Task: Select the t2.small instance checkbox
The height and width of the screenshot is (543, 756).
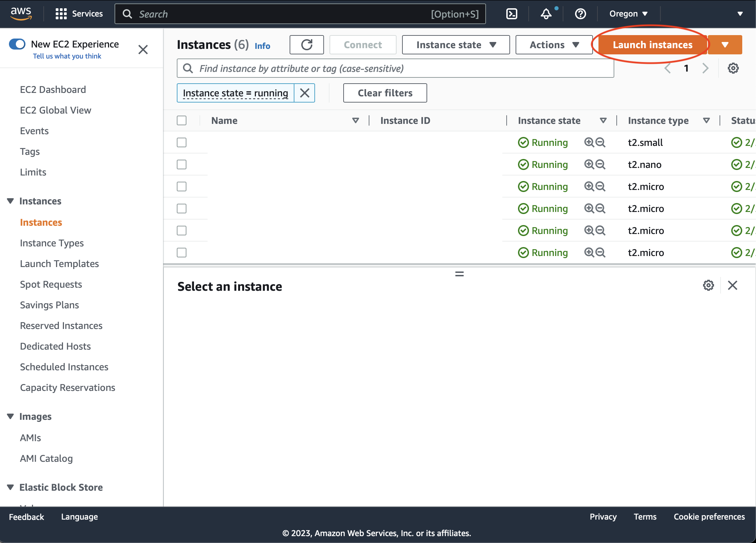Action: click(x=182, y=142)
